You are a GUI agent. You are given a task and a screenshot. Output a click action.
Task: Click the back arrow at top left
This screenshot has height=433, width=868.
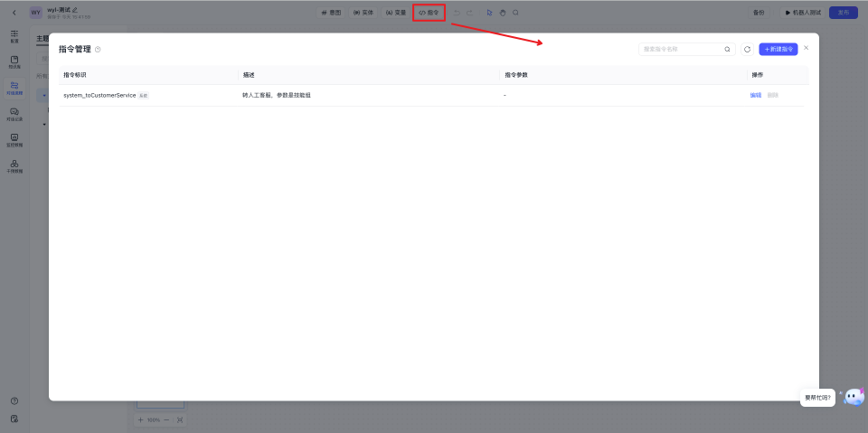[14, 13]
